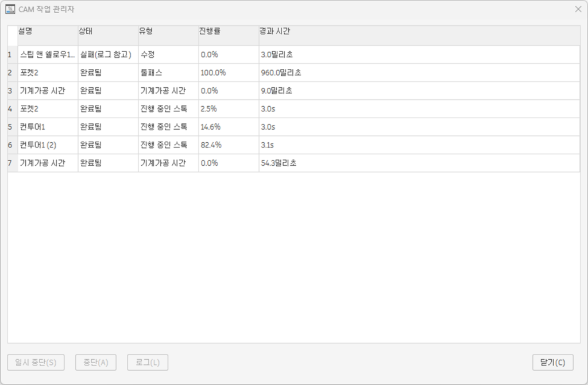Select row number 1 header
The height and width of the screenshot is (385, 588).
coord(13,55)
